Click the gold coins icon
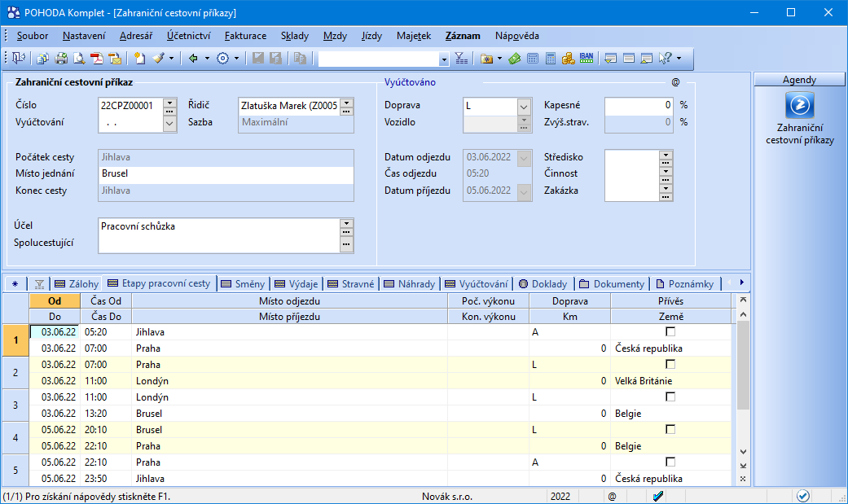This screenshot has width=848, height=504. [569, 59]
